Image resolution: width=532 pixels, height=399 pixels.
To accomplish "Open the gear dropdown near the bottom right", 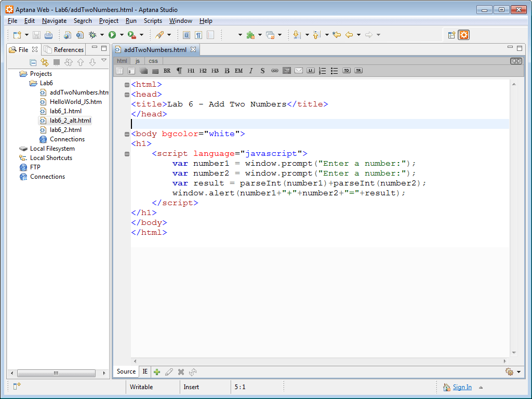I will pyautogui.click(x=510, y=372).
